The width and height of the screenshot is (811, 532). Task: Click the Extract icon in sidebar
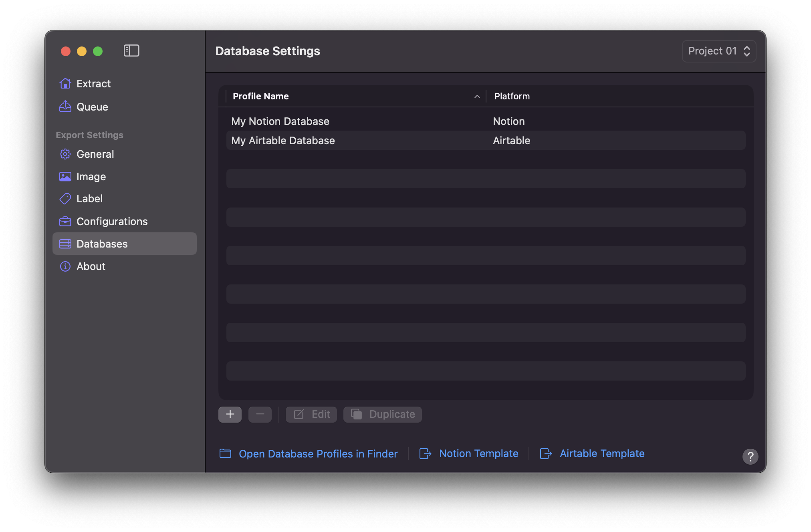65,83
